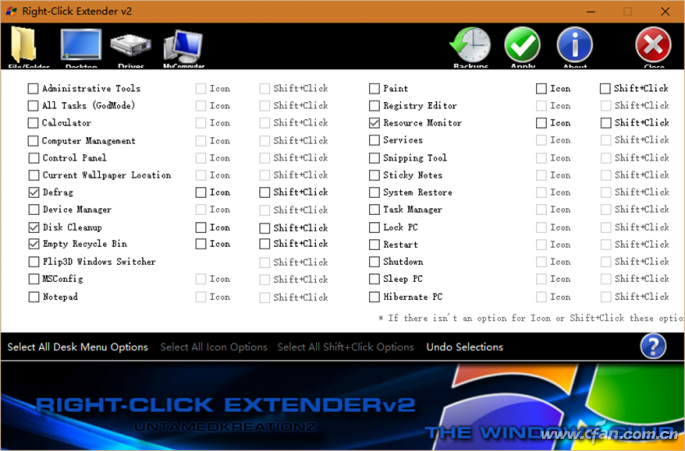Check the All Tasks (GodMode) option
685x451 pixels.
pyautogui.click(x=33, y=106)
